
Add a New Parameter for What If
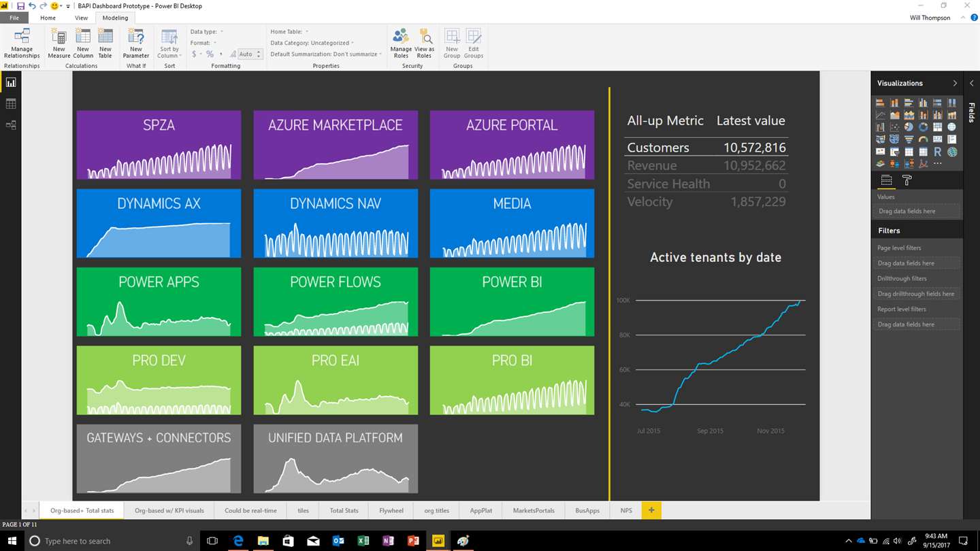[x=136, y=44]
